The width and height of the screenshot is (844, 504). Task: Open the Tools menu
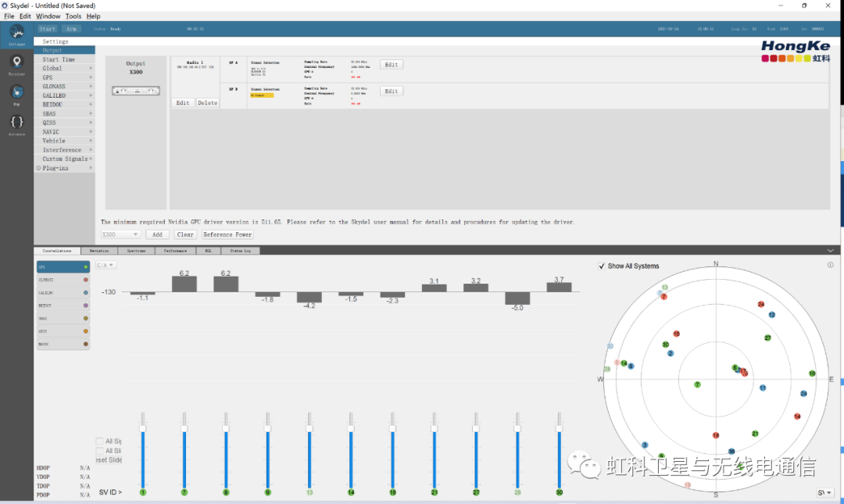click(73, 16)
